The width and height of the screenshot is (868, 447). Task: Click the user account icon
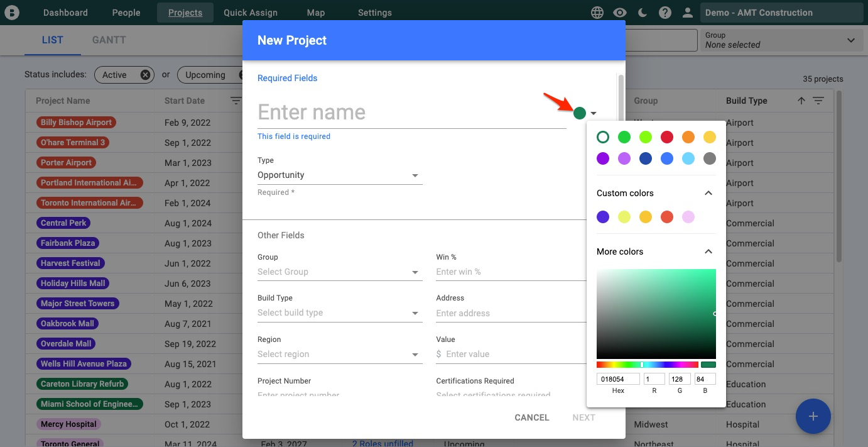click(688, 13)
